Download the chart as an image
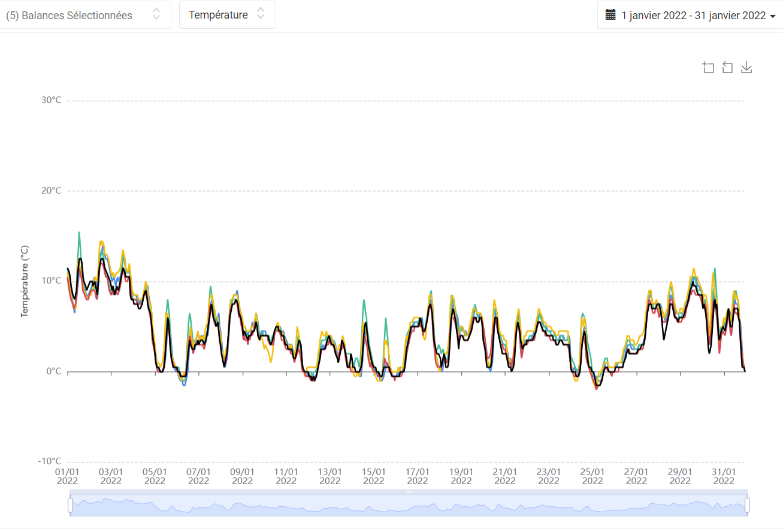Viewport: 783px width, 532px height. click(x=746, y=68)
